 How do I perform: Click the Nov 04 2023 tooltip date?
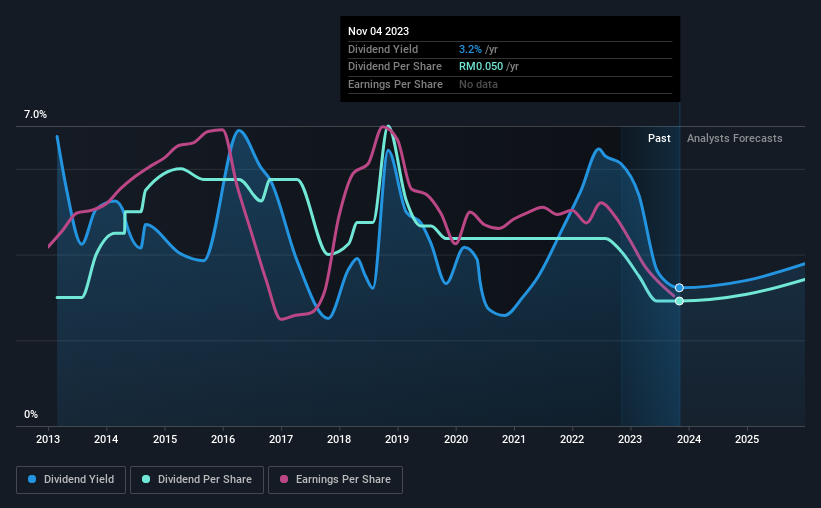379,31
